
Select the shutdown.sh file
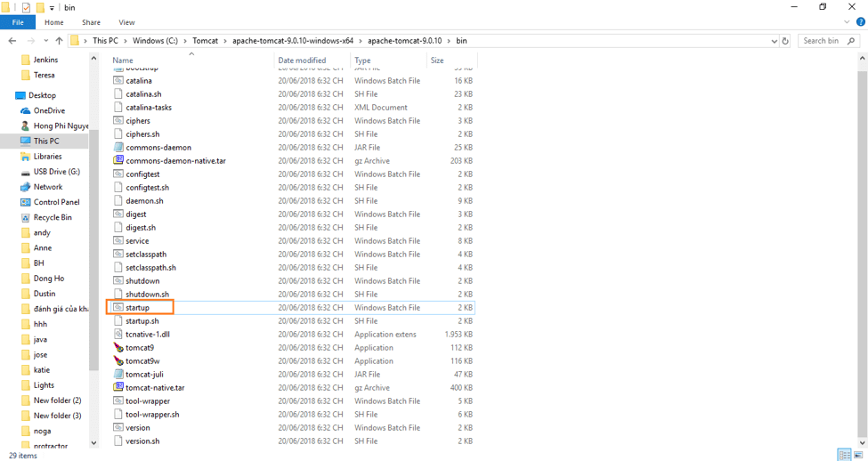tap(147, 295)
